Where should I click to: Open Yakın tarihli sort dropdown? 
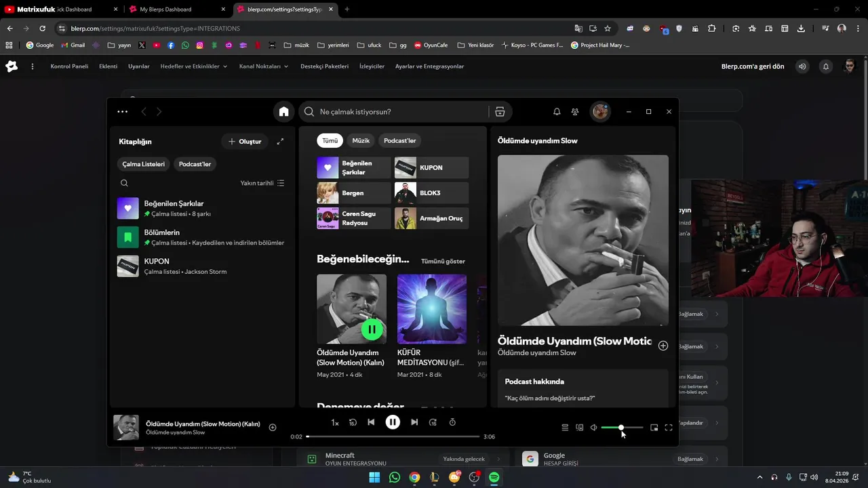tap(262, 183)
